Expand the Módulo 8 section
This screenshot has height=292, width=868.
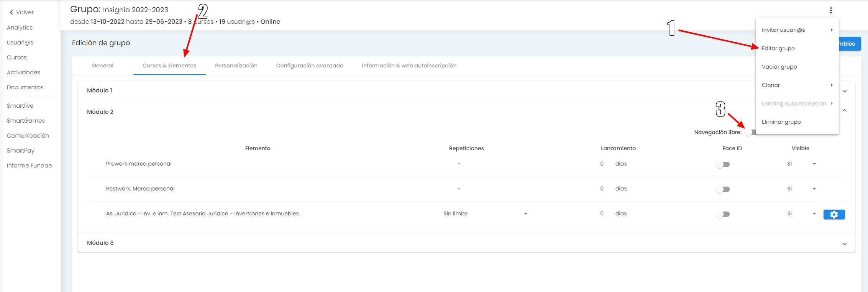tap(844, 244)
